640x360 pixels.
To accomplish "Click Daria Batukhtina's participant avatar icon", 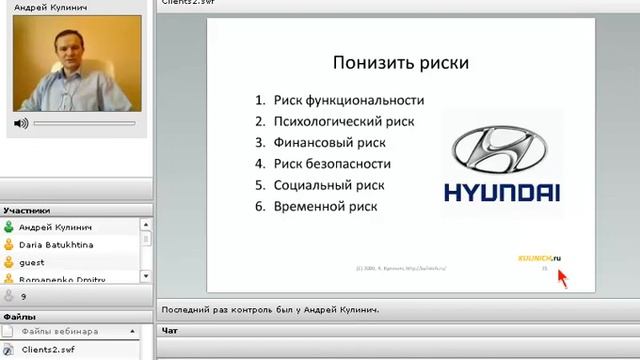I will click(x=9, y=244).
